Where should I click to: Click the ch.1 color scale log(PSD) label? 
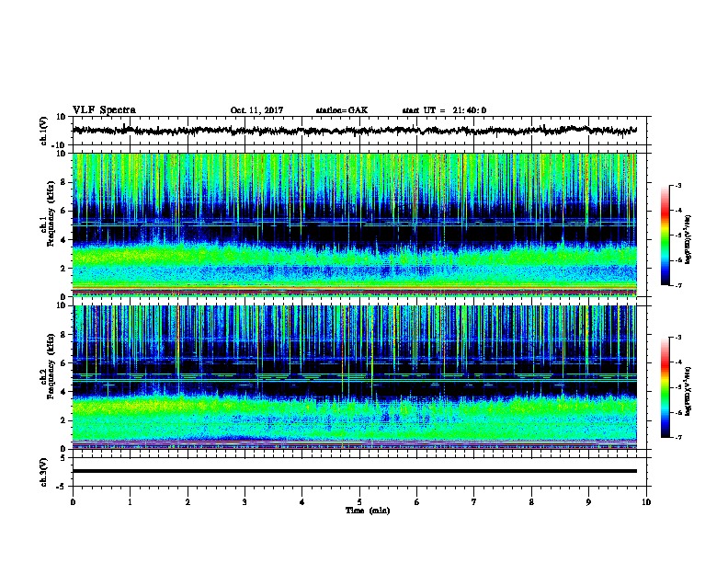tap(688, 239)
